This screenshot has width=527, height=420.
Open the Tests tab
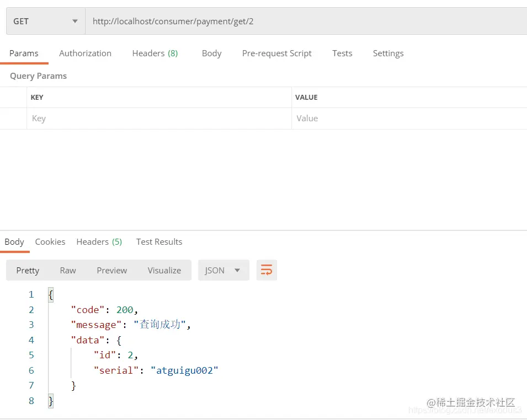click(342, 53)
